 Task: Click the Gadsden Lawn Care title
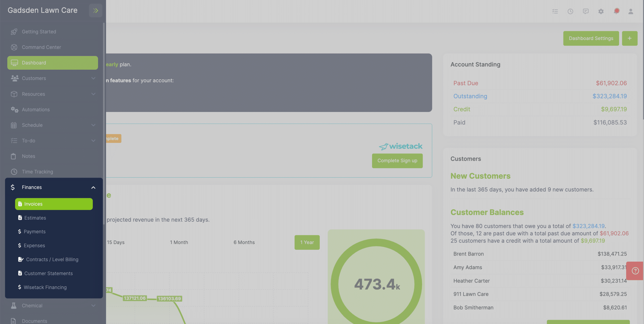click(x=43, y=10)
